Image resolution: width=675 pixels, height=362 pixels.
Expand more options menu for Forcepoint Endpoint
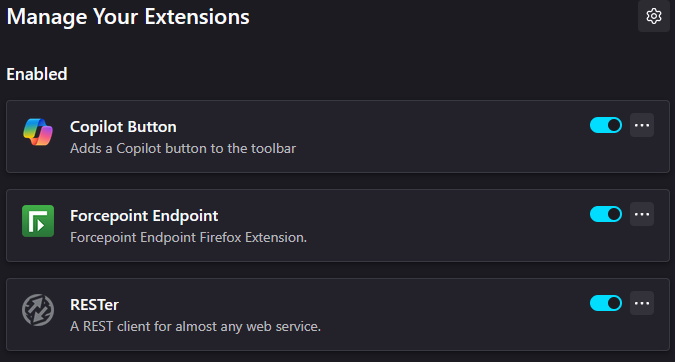pyautogui.click(x=642, y=214)
